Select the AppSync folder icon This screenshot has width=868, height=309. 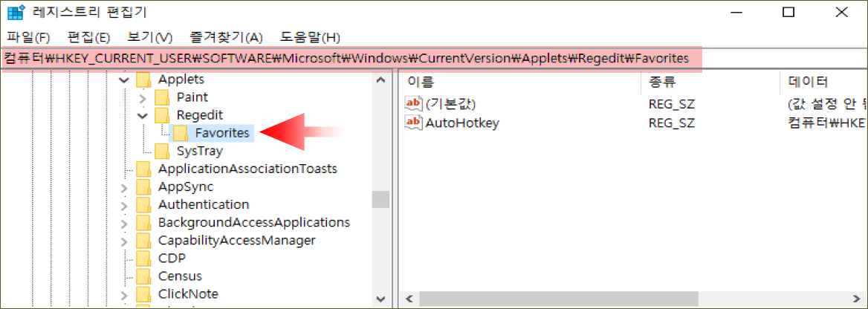click(x=143, y=187)
